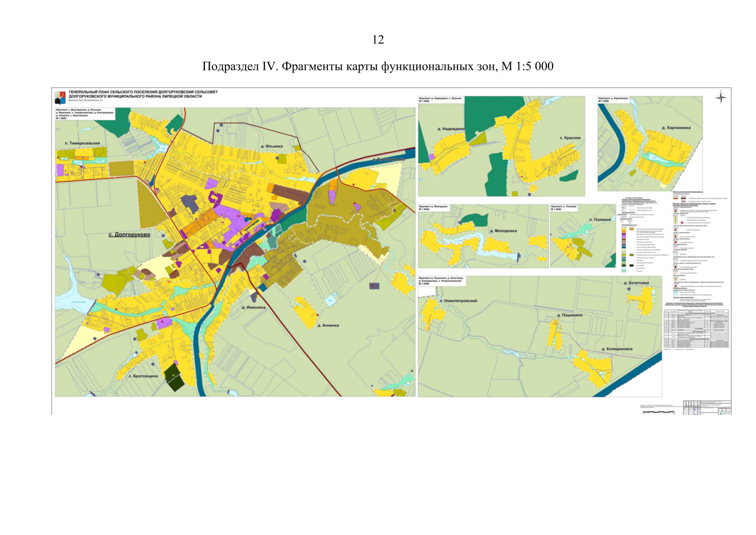Click the д. Харламовка label
The image size is (756, 535).
676,128
